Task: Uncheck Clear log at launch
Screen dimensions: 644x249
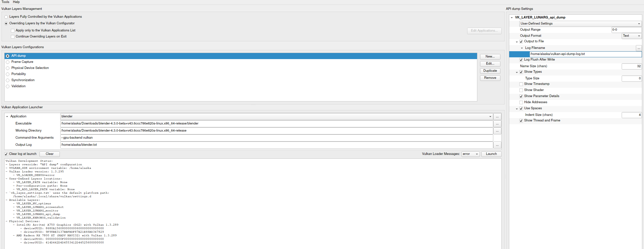Action: point(6,154)
